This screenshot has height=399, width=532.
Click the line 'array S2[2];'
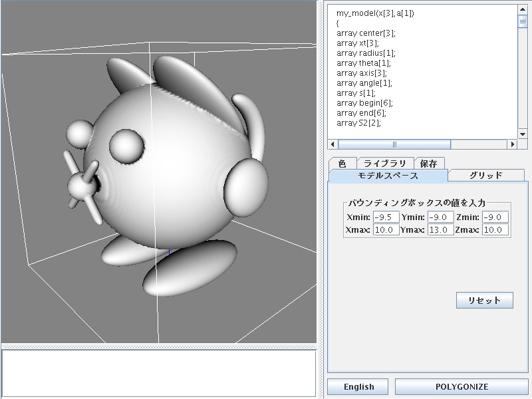[x=358, y=123]
